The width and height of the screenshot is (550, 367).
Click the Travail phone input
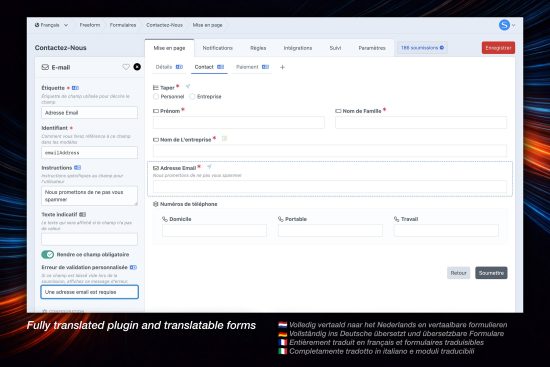pos(446,231)
